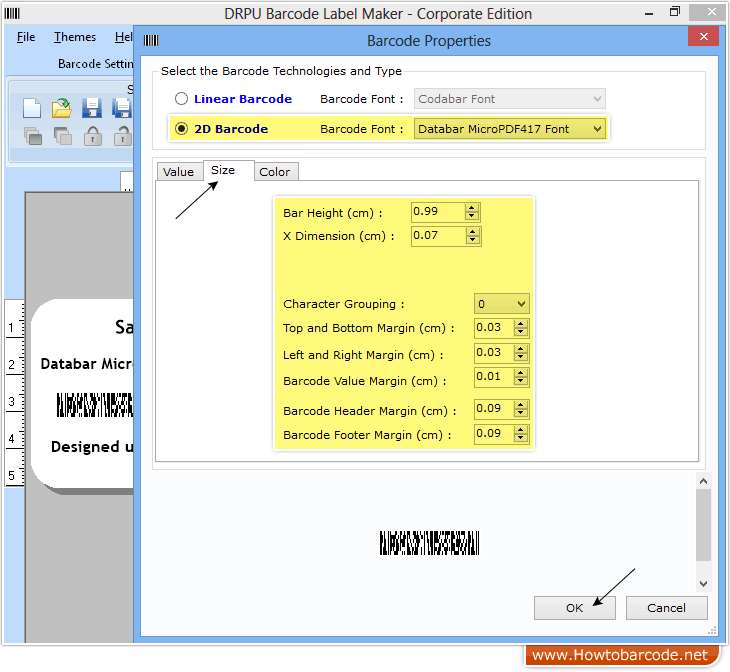Viewport: 730px width, 672px height.
Task: Click 'Designed u' text on label canvas
Action: tap(92, 447)
